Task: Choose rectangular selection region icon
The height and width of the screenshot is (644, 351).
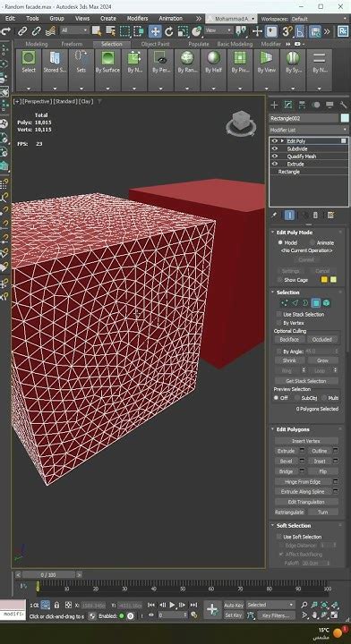Action: point(124,31)
